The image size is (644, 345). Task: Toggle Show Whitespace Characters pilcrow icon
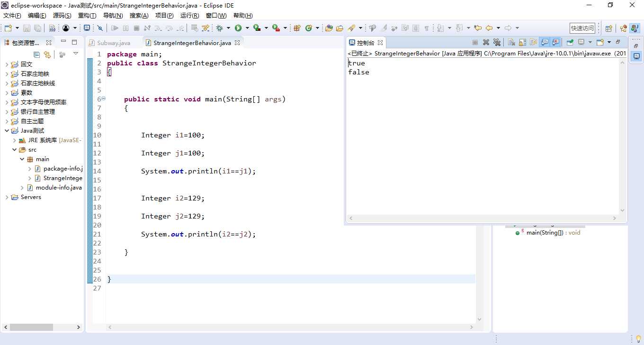tap(427, 28)
